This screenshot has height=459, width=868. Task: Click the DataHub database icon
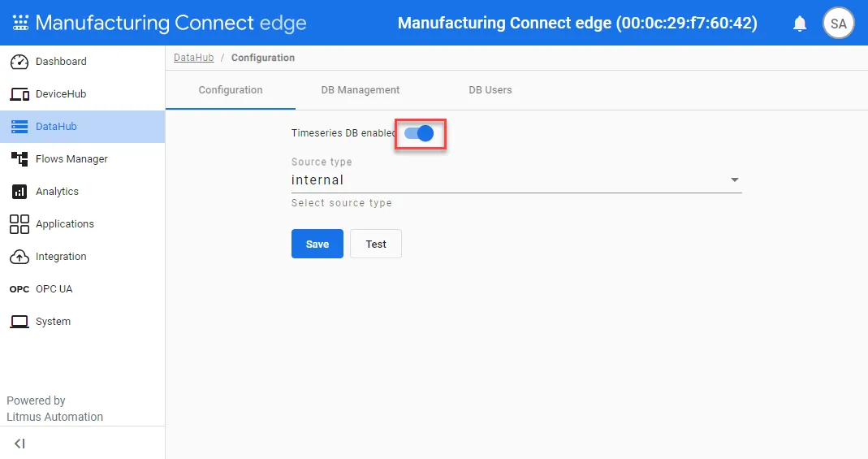point(19,127)
